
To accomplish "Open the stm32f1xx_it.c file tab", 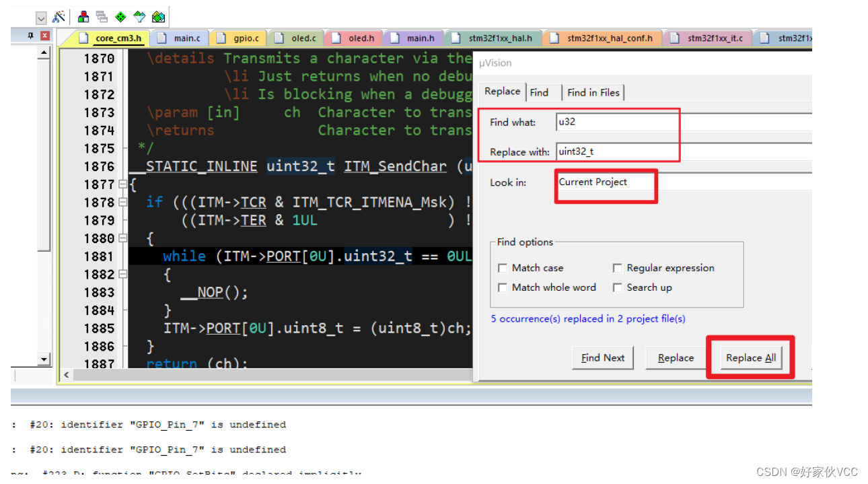I will 707,38.
